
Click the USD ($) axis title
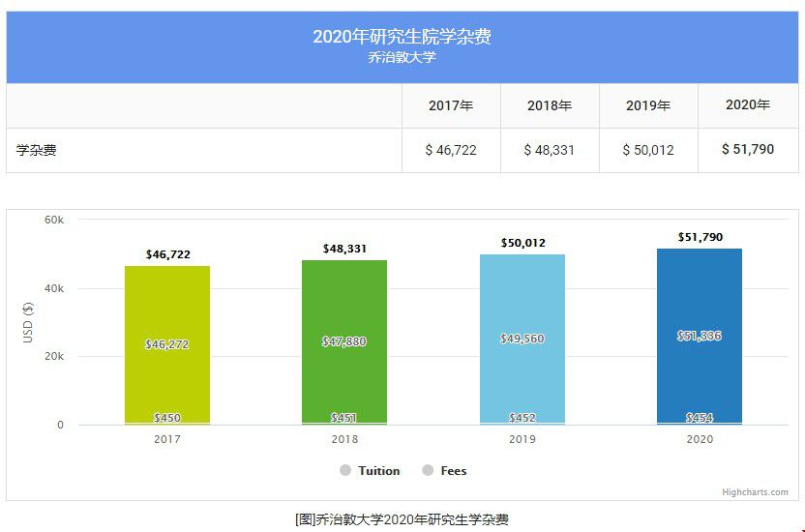[28, 323]
